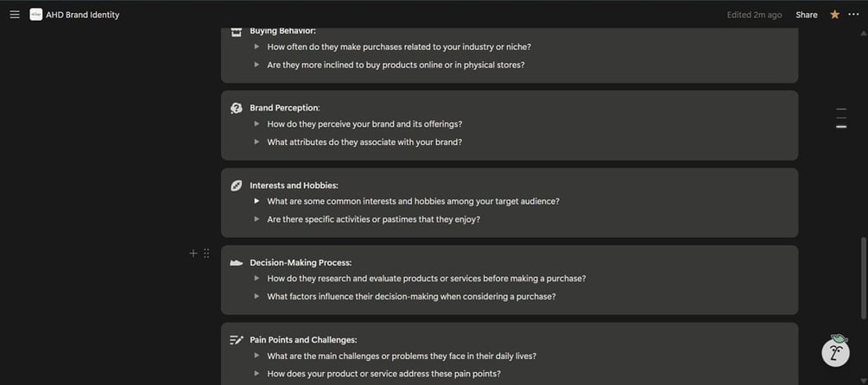Click the Brand Perception callout icon
This screenshot has width=868, height=385.
237,108
